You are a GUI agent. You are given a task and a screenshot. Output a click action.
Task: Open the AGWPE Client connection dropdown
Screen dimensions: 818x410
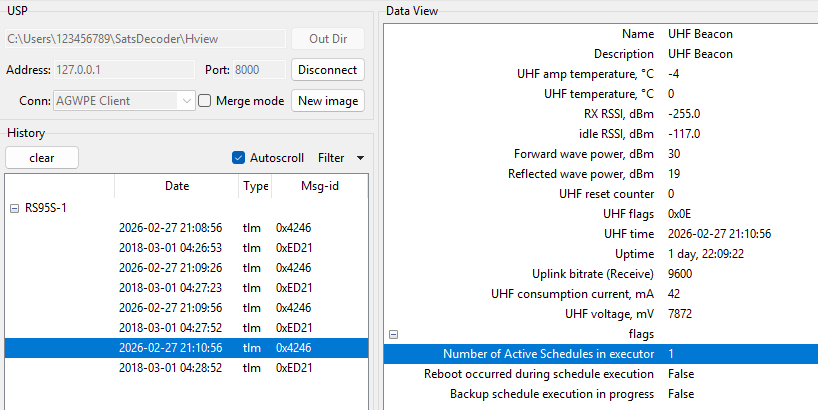click(187, 101)
